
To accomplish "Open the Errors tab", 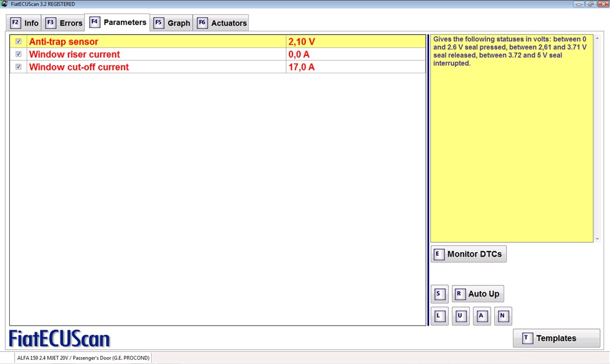I will tap(64, 23).
